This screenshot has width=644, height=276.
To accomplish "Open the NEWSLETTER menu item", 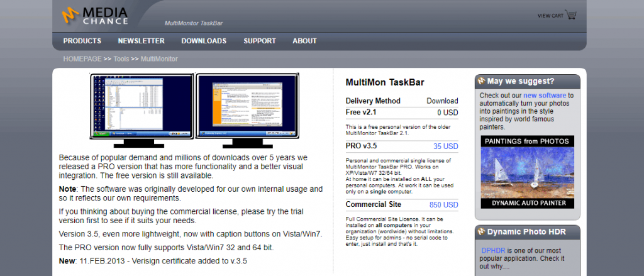I will [142, 41].
